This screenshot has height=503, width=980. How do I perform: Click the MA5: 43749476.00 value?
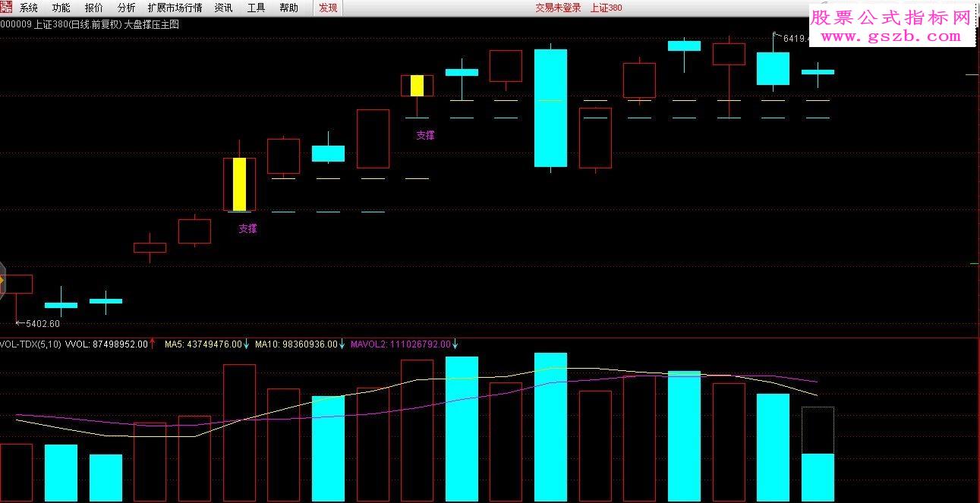click(x=203, y=344)
